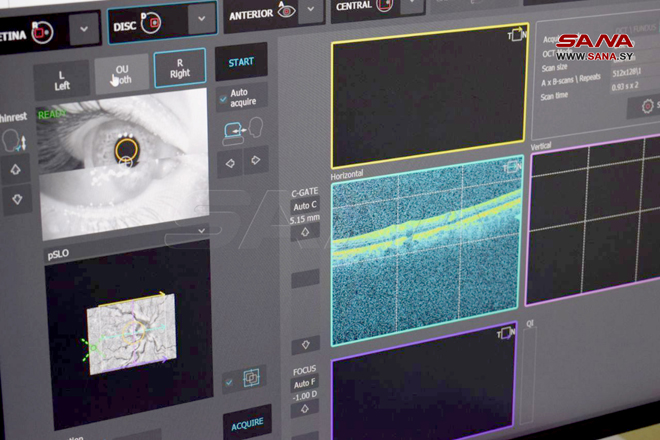
Task: Click the T/N orientation icon in yellow scan window
Action: click(516, 35)
